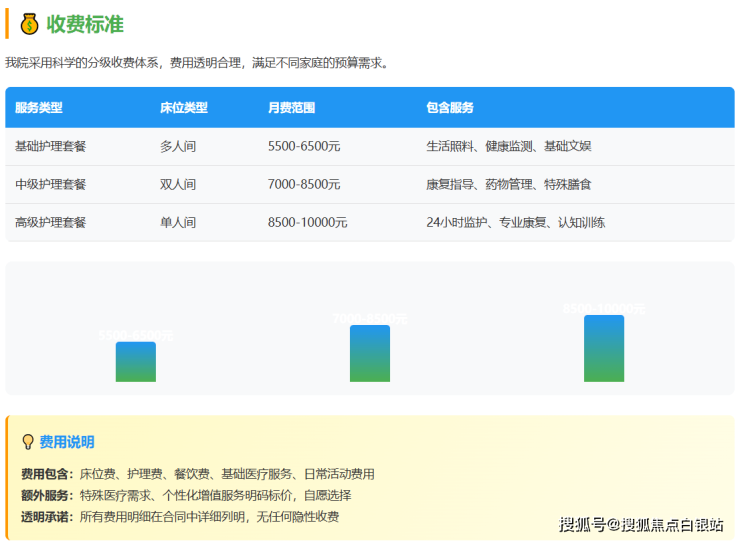
Task: Click the light bulb icon beside 费用说明
Action: [x=28, y=442]
